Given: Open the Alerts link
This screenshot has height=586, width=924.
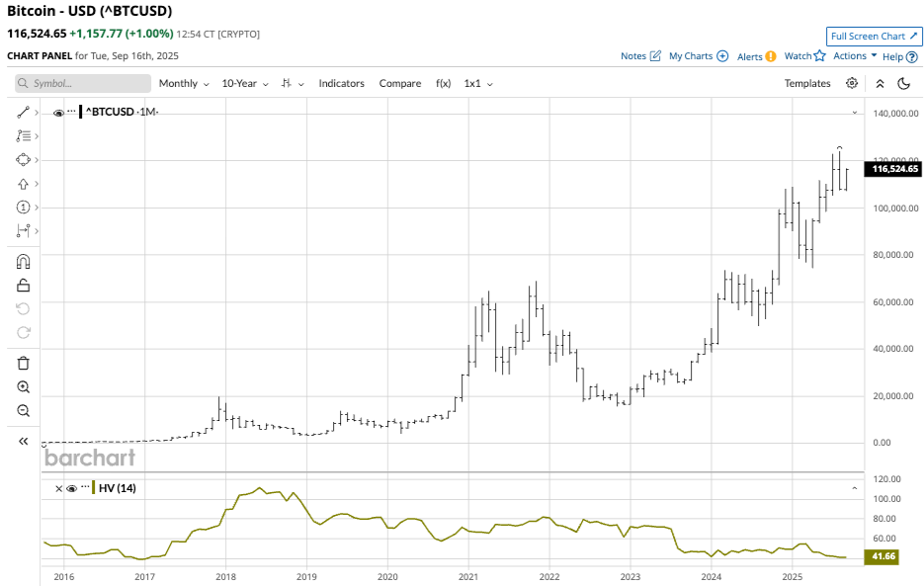Looking at the screenshot, I should pos(749,56).
